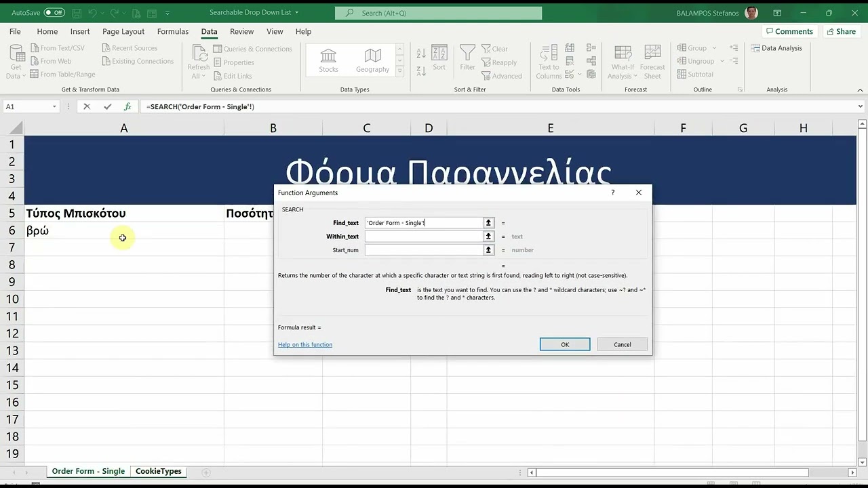The width and height of the screenshot is (868, 488).
Task: Collapse dialog via Within_text range selector
Action: (x=488, y=237)
